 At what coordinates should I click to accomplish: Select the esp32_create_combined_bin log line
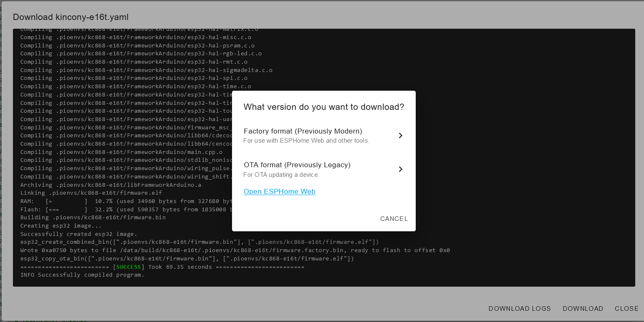click(x=200, y=242)
